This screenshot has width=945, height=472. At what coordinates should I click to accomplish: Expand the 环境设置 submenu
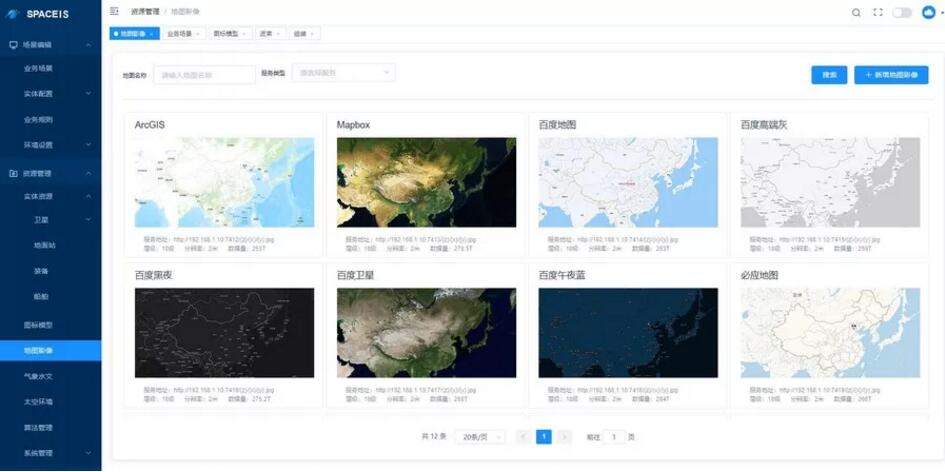coord(88,145)
